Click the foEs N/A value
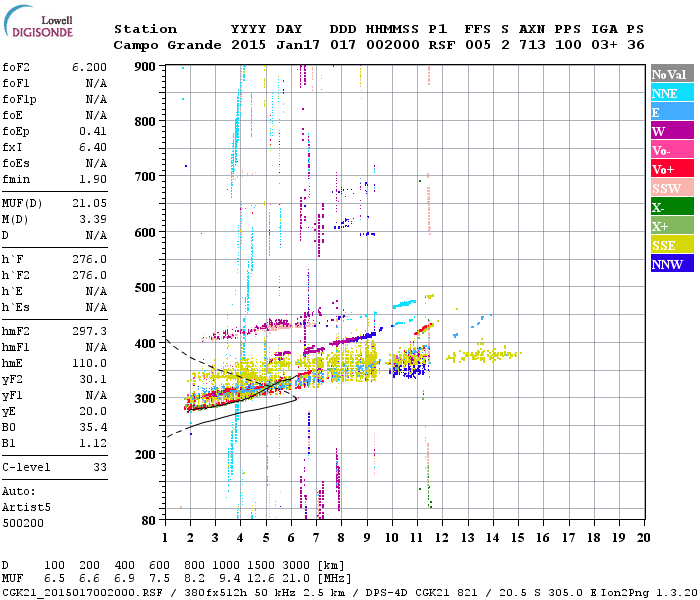The image size is (700, 600). pos(96,163)
